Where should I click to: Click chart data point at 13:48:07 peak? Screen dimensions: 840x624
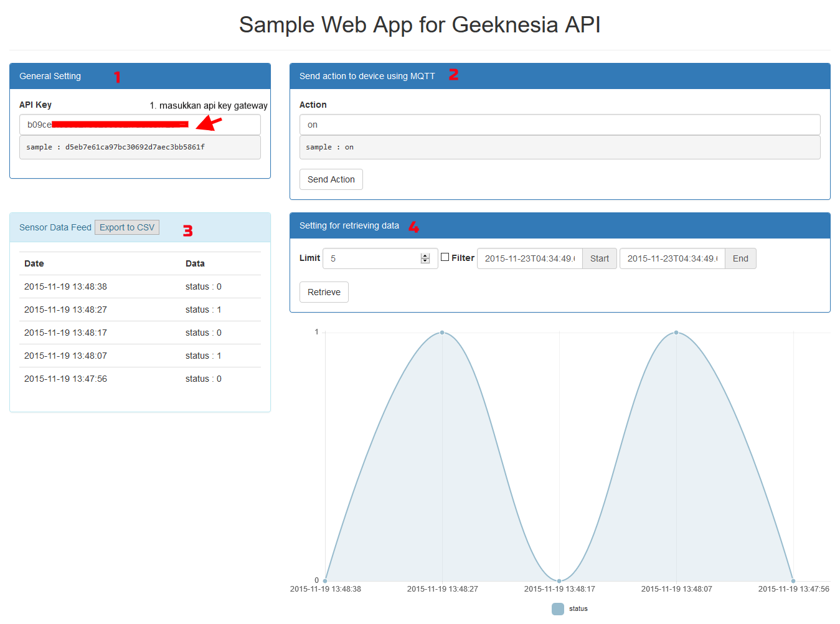click(x=676, y=333)
